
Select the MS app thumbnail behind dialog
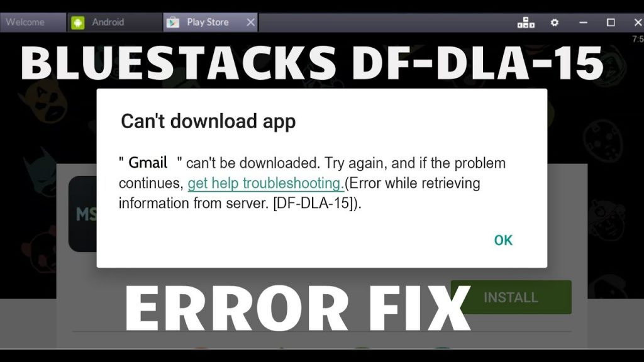click(82, 214)
